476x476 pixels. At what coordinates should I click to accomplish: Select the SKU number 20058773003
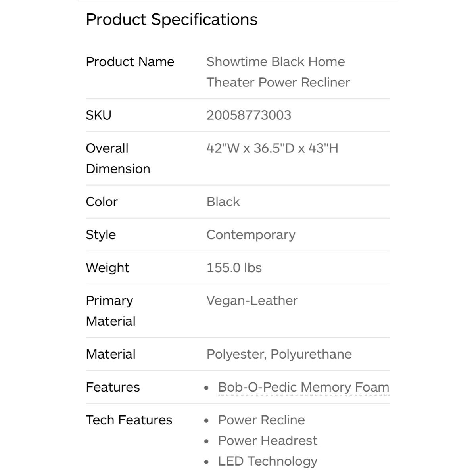pos(249,115)
